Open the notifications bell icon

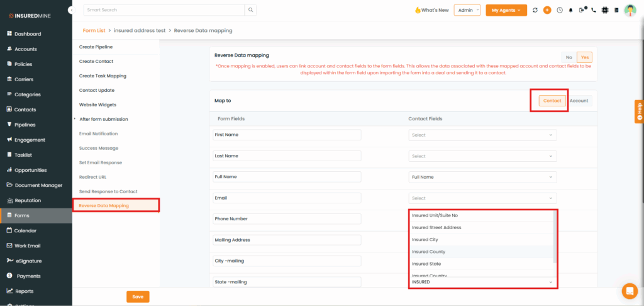coord(571,10)
